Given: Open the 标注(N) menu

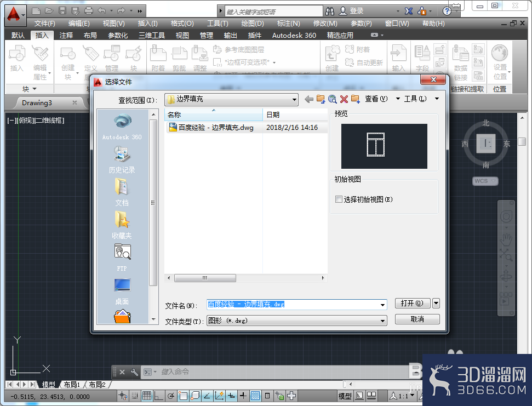Looking at the screenshot, I should point(288,24).
